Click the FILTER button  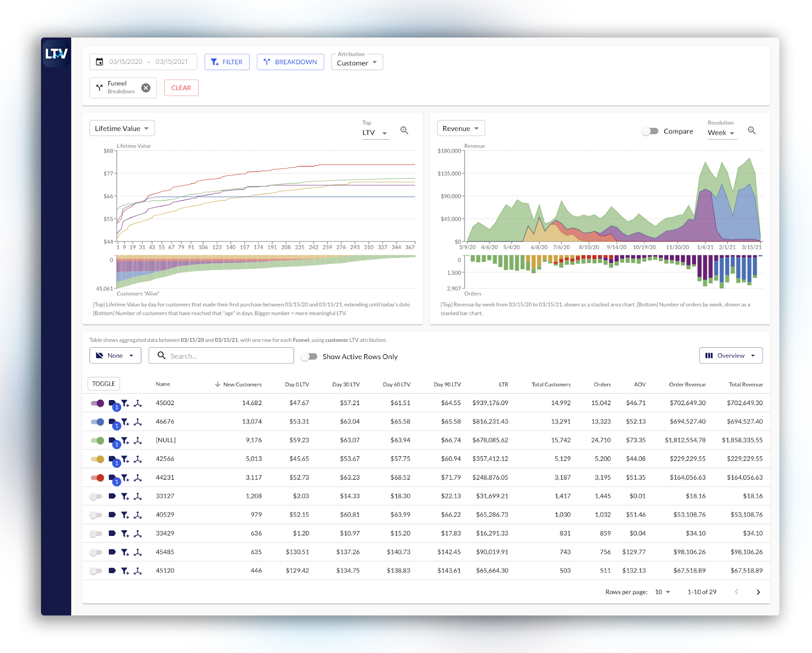point(227,62)
